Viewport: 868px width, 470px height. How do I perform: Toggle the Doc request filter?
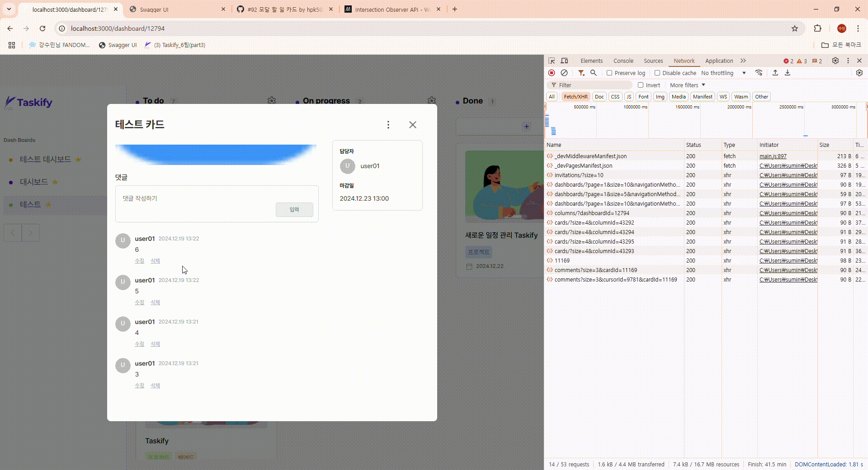click(599, 97)
